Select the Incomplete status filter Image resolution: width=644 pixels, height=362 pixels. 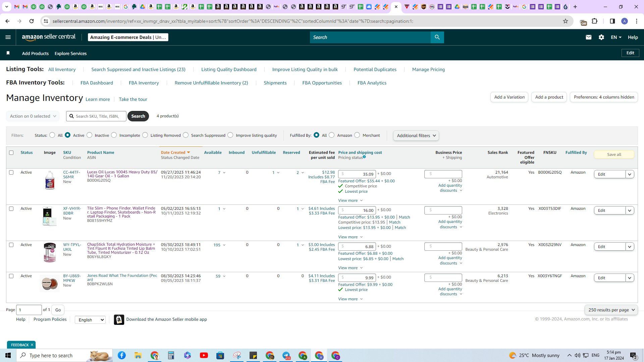click(114, 135)
